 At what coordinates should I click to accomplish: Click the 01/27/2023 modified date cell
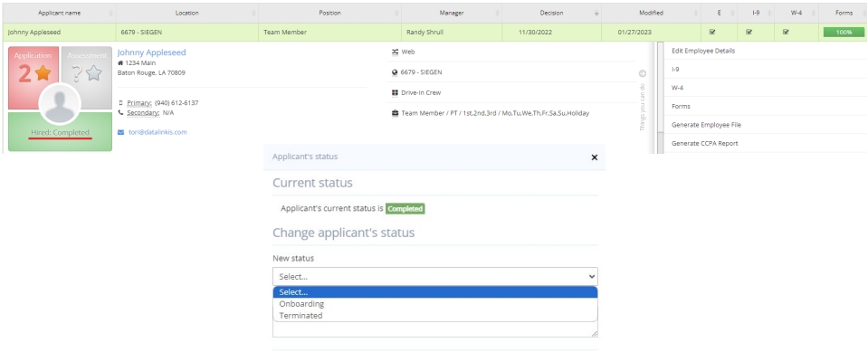pyautogui.click(x=651, y=32)
